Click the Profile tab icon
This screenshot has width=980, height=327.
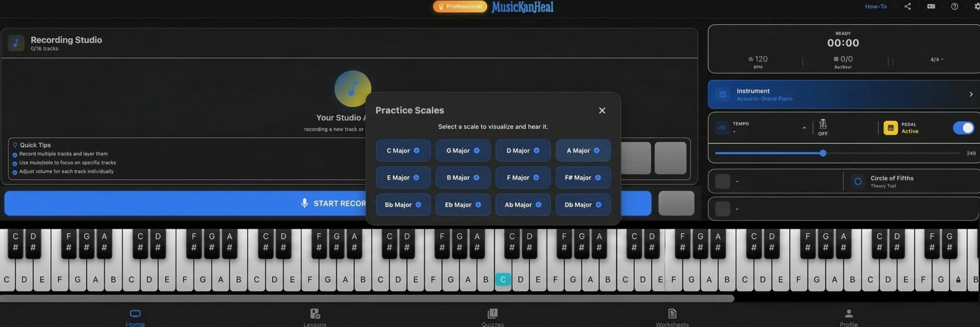[x=849, y=313]
